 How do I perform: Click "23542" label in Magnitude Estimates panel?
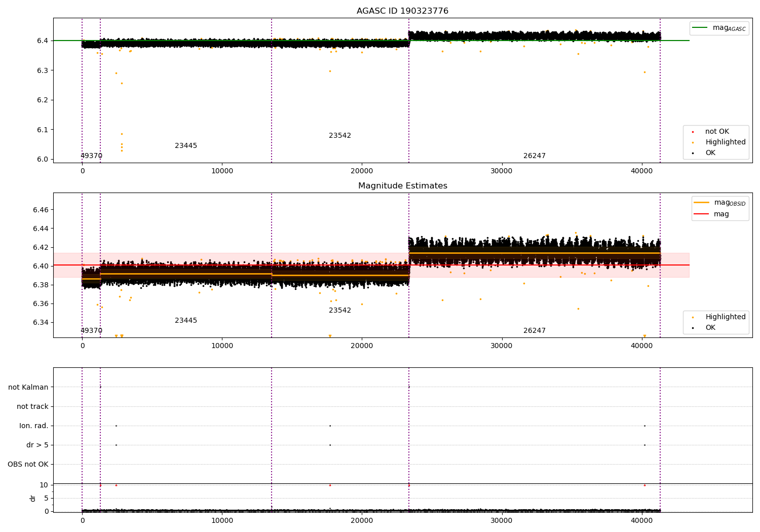[340, 311]
